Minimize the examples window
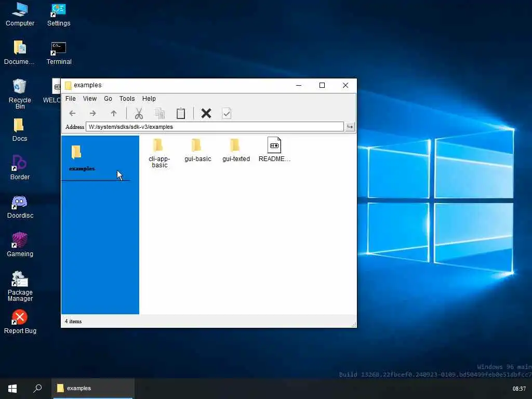Image resolution: width=532 pixels, height=399 pixels. [x=299, y=86]
